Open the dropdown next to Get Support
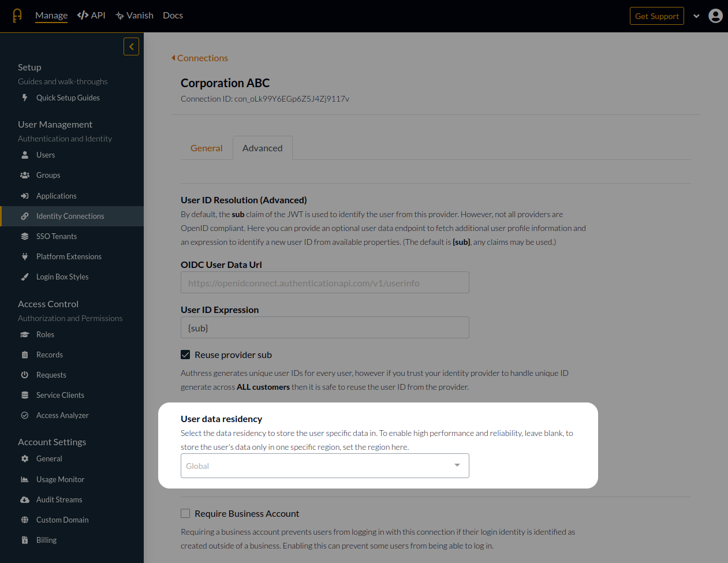The height and width of the screenshot is (563, 728). [x=696, y=16]
